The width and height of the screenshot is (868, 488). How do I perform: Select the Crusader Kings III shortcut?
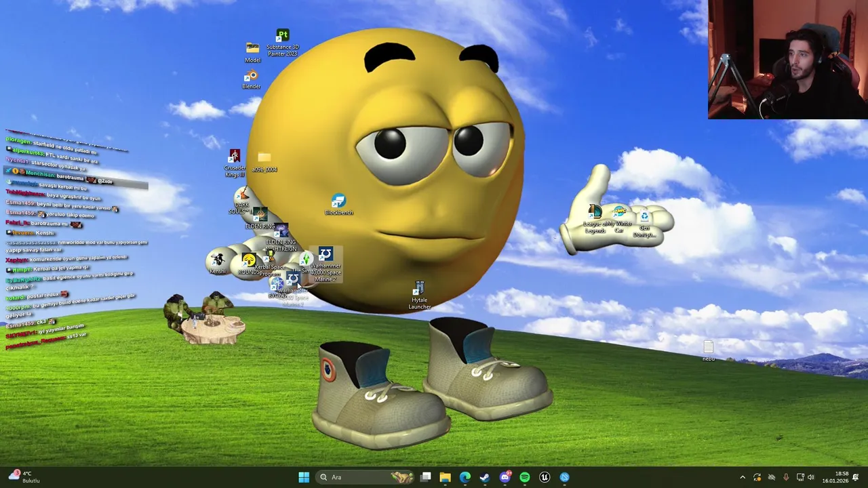pos(235,165)
